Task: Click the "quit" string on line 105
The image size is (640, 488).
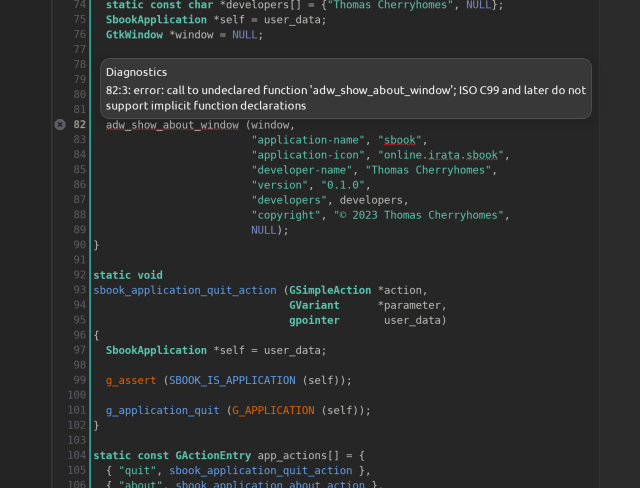Action: pyautogui.click(x=137, y=471)
